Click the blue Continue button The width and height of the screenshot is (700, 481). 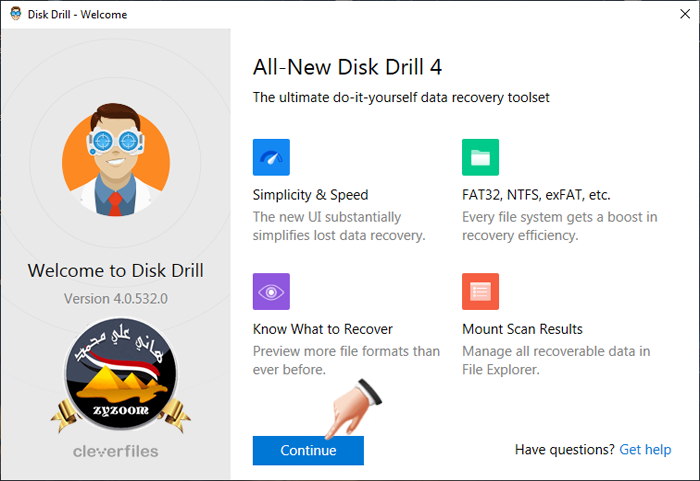[x=308, y=450]
